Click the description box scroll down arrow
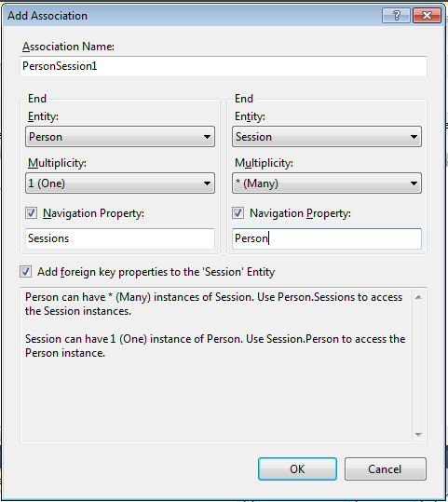 point(418,434)
